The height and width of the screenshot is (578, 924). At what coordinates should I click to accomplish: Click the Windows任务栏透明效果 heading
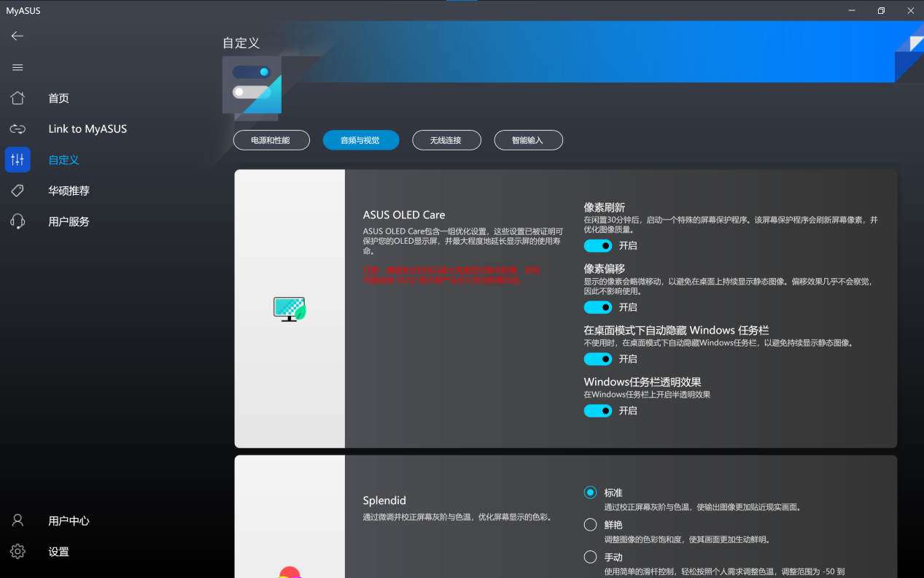point(642,382)
